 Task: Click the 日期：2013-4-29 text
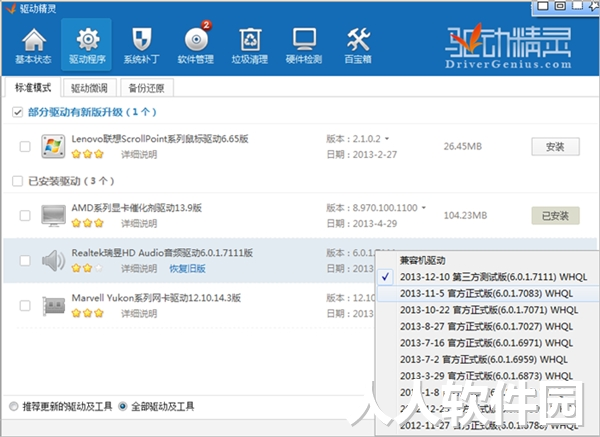[x=362, y=223]
